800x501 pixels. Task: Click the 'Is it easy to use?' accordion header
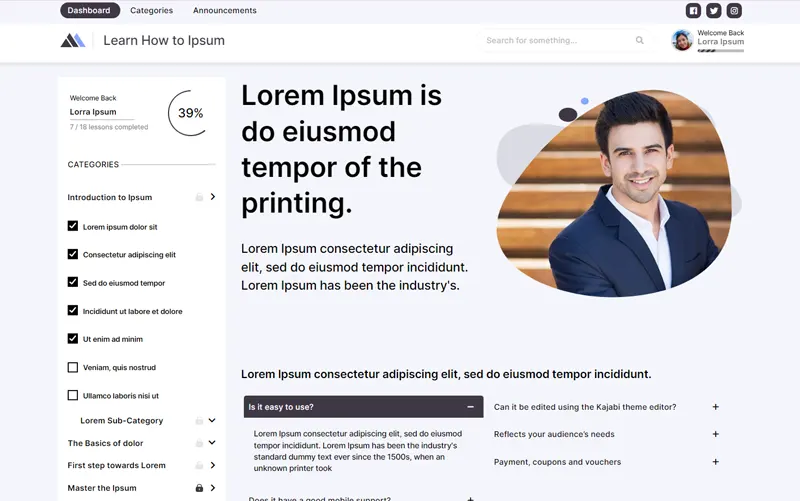[363, 407]
